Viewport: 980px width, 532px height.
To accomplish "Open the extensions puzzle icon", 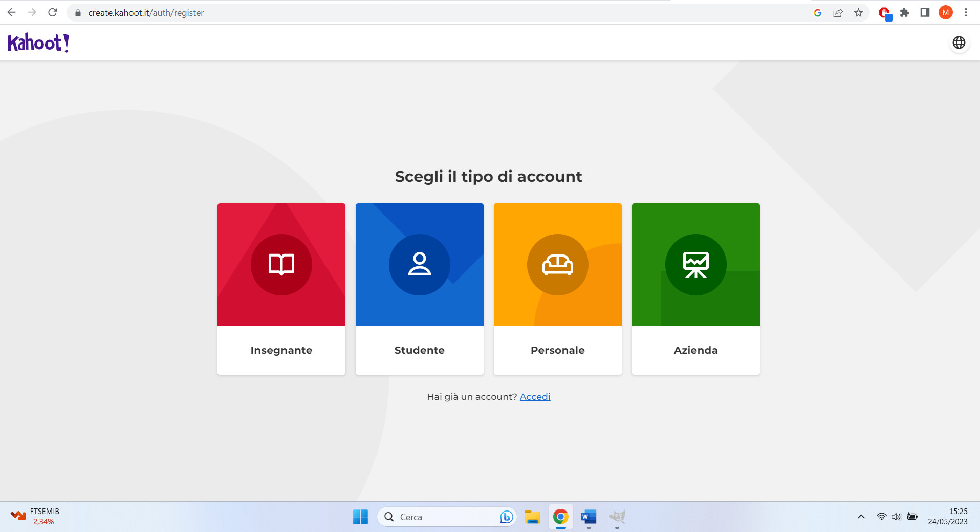I will click(905, 12).
